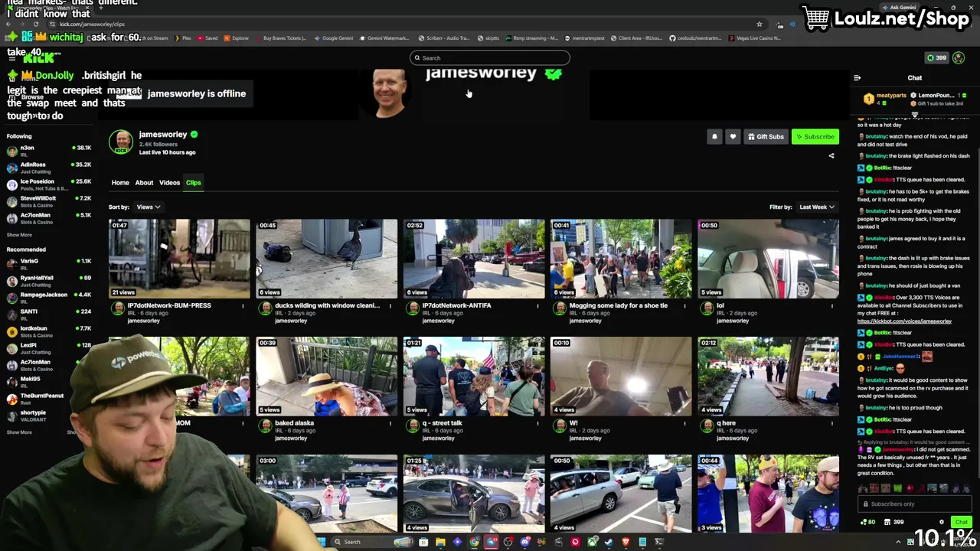Open options menu for q here clip
This screenshot has height=551, width=980.
(832, 423)
